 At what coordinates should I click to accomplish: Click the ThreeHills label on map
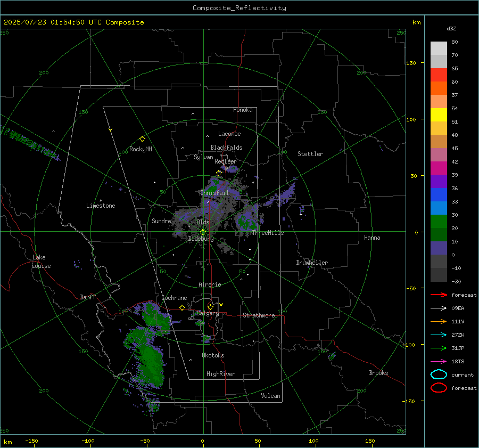[268, 233]
